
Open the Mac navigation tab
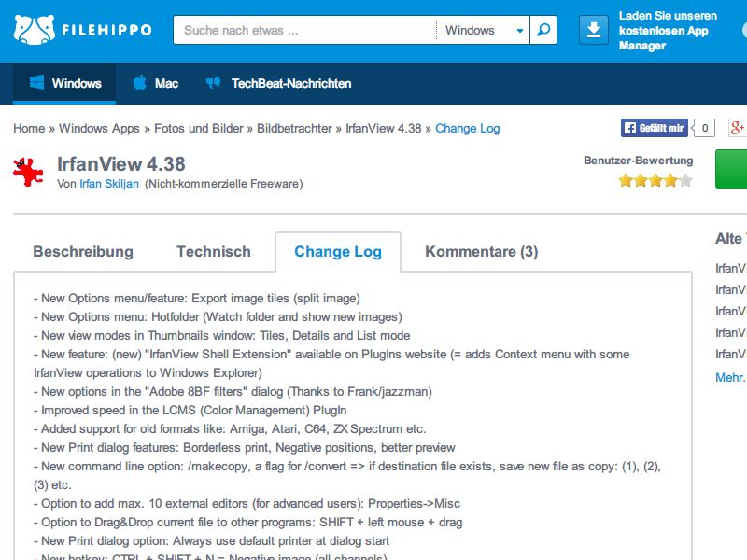pyautogui.click(x=156, y=83)
